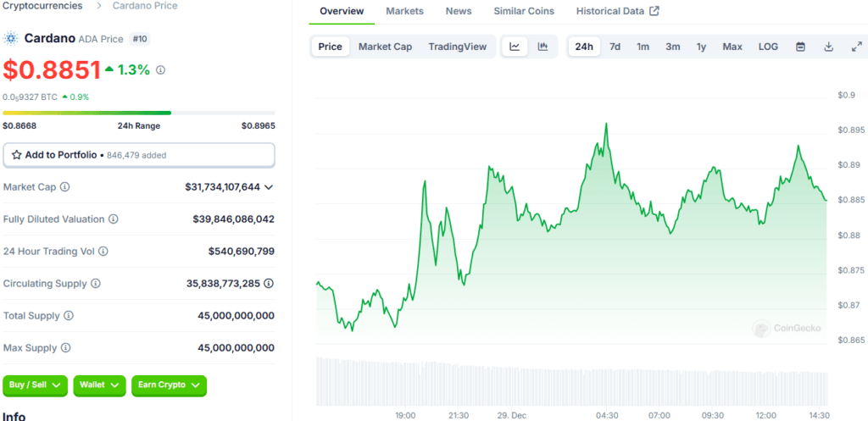
Task: Click the info icon beside Circulating Supply label
Action: (96, 283)
